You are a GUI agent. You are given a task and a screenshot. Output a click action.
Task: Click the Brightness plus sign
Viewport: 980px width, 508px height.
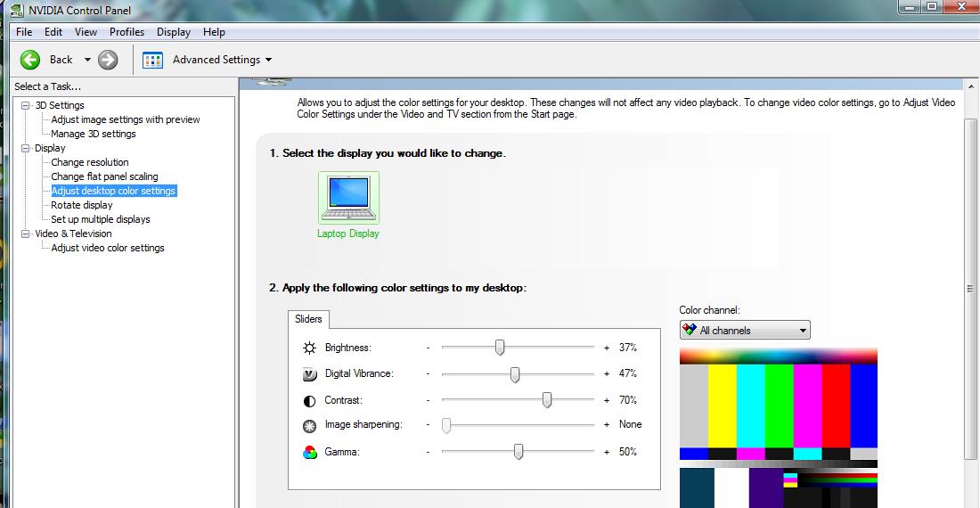click(x=606, y=348)
